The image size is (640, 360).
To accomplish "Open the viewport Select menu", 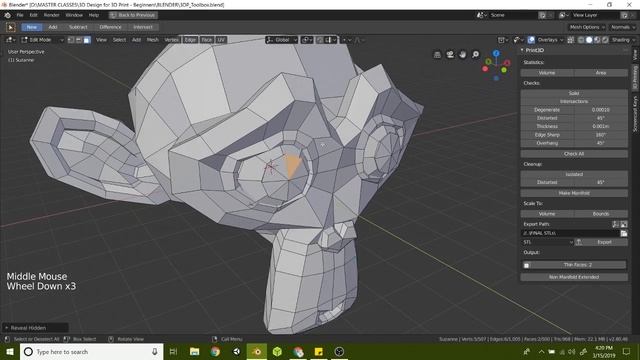I will (119, 40).
